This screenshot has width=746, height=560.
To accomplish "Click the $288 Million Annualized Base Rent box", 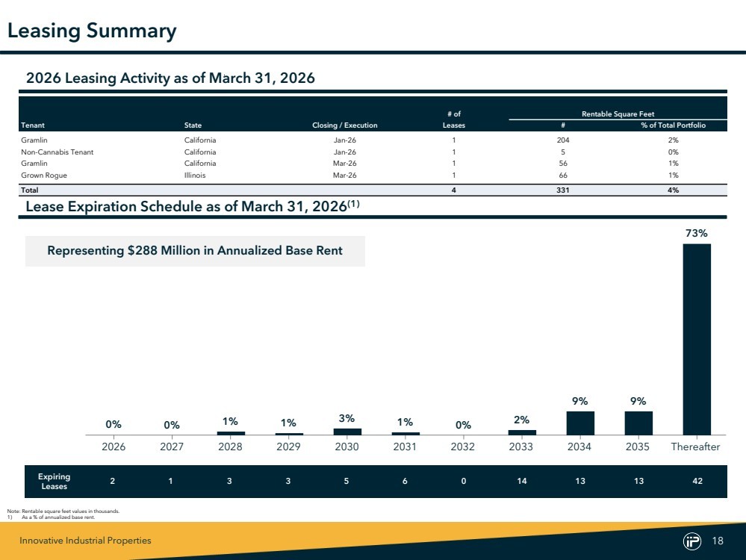I will [195, 251].
